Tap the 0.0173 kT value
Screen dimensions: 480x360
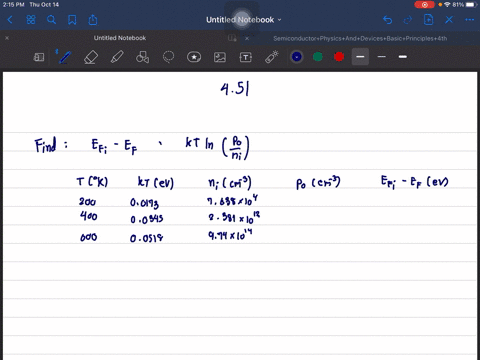(144, 203)
